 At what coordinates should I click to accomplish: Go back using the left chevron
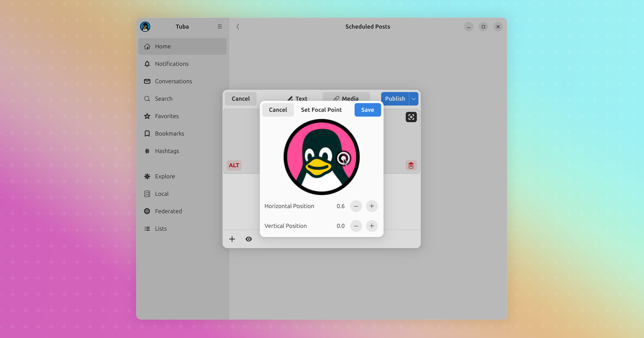click(238, 26)
